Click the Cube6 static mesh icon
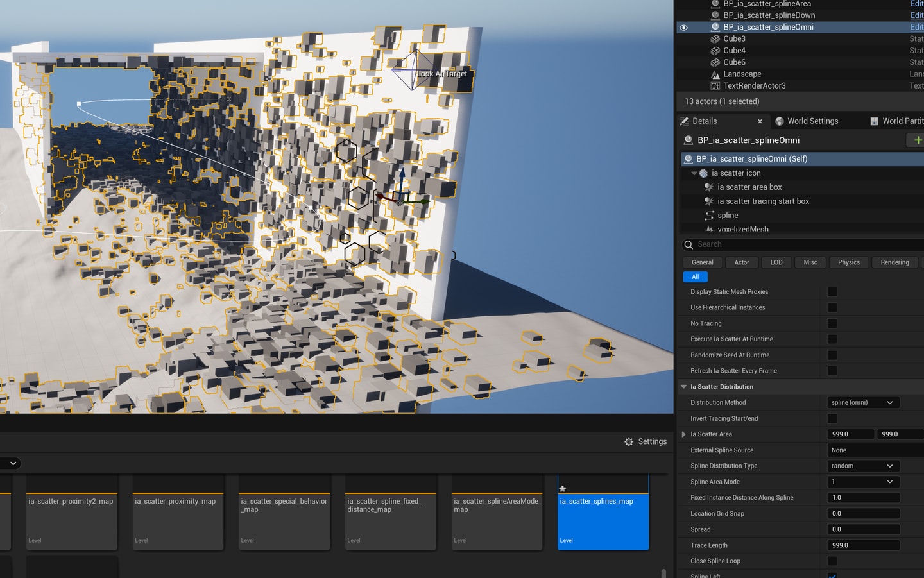This screenshot has height=578, width=924. point(715,62)
